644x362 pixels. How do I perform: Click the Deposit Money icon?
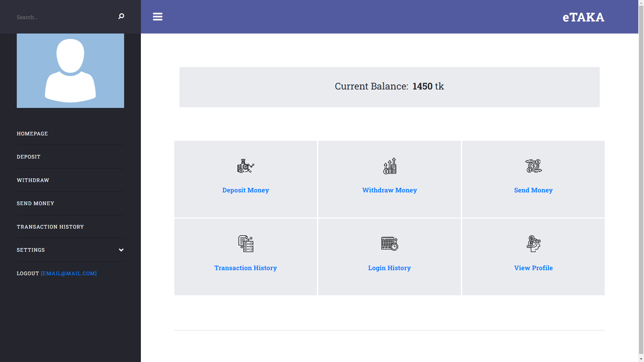pyautogui.click(x=246, y=166)
